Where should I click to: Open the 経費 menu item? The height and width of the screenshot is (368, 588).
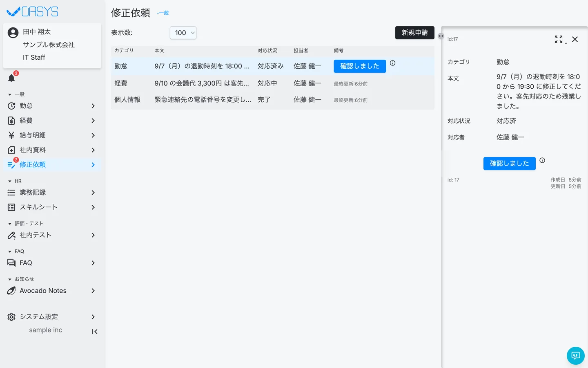pyautogui.click(x=52, y=121)
